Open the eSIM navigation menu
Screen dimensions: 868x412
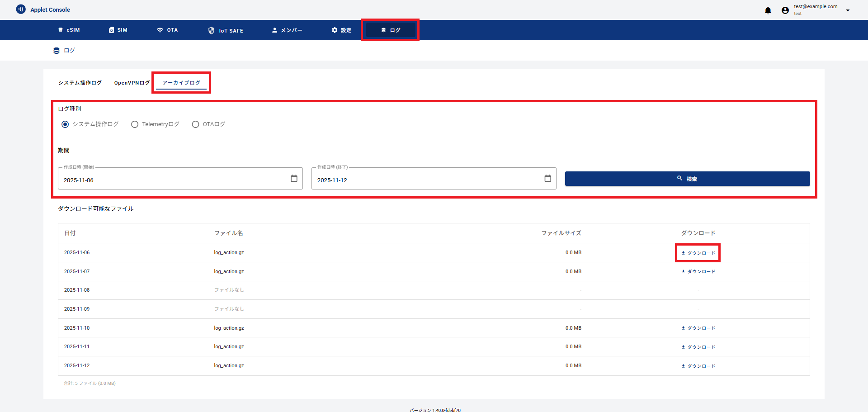pyautogui.click(x=69, y=30)
